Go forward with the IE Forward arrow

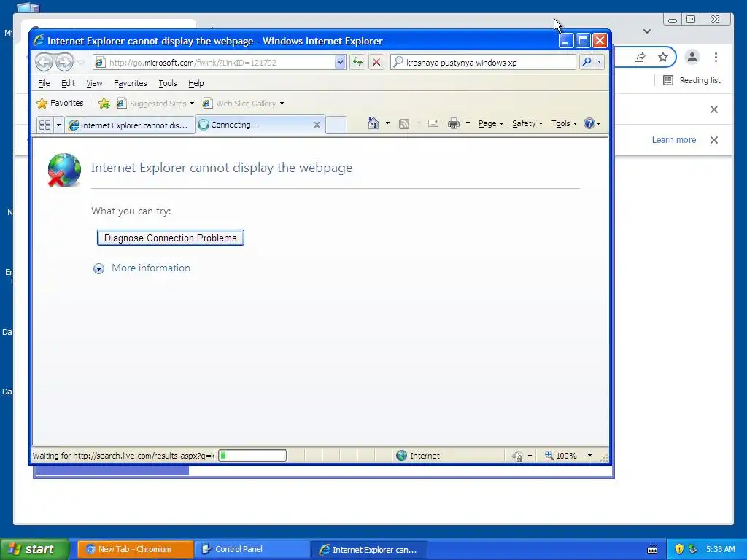click(64, 62)
